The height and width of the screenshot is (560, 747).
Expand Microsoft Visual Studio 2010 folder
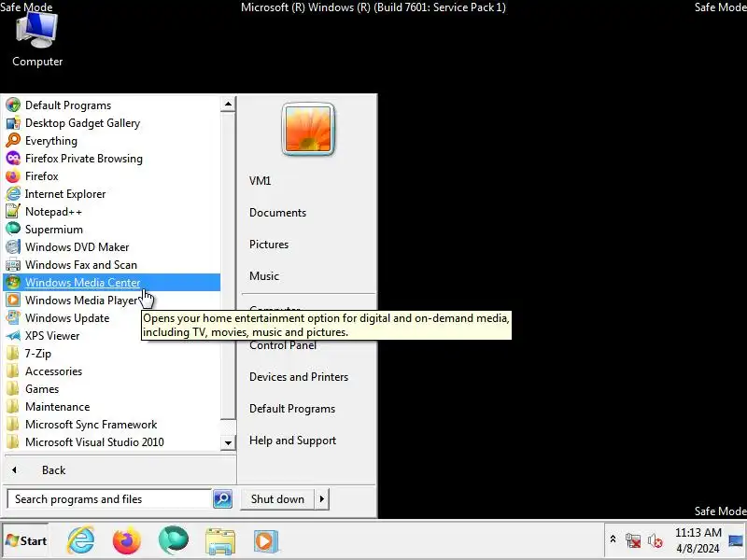pyautogui.click(x=111, y=441)
